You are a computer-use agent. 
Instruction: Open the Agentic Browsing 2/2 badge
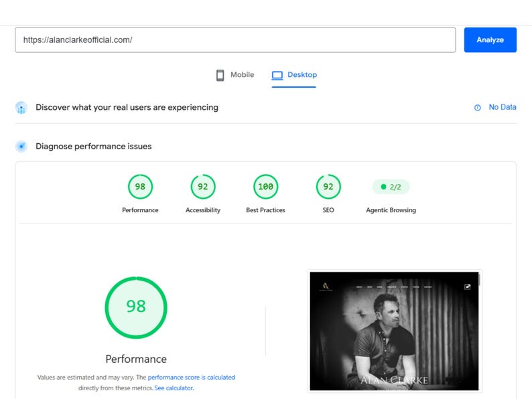(x=391, y=187)
